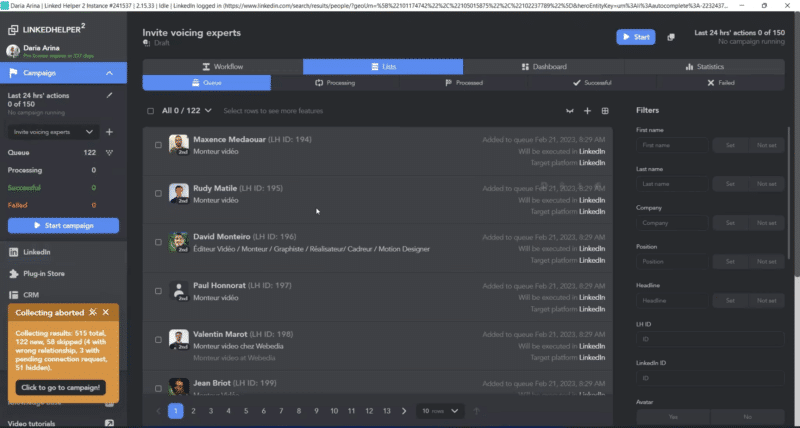
Task: Check the box for Maxence Medaouar
Action: pos(158,145)
